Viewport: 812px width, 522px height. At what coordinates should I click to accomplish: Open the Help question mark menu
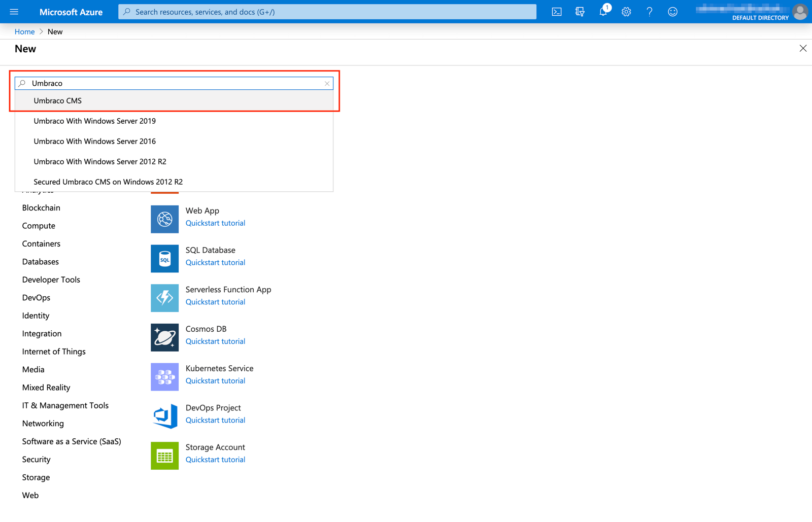coord(650,12)
